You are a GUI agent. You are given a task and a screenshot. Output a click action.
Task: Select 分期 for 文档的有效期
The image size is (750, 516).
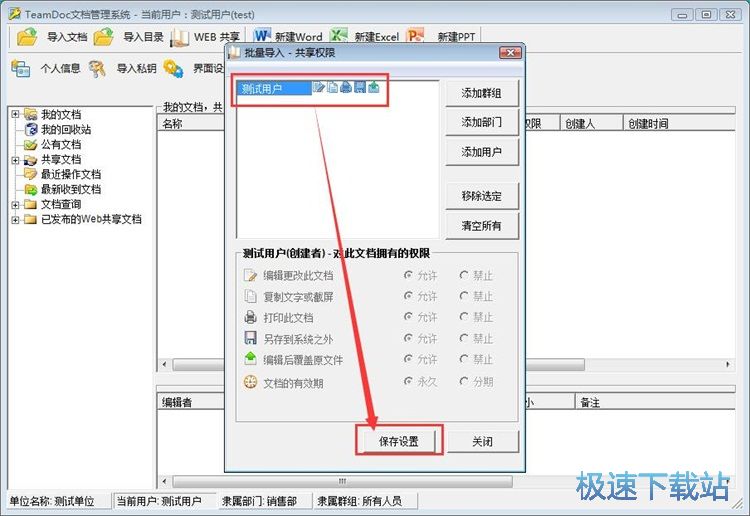[x=463, y=381]
